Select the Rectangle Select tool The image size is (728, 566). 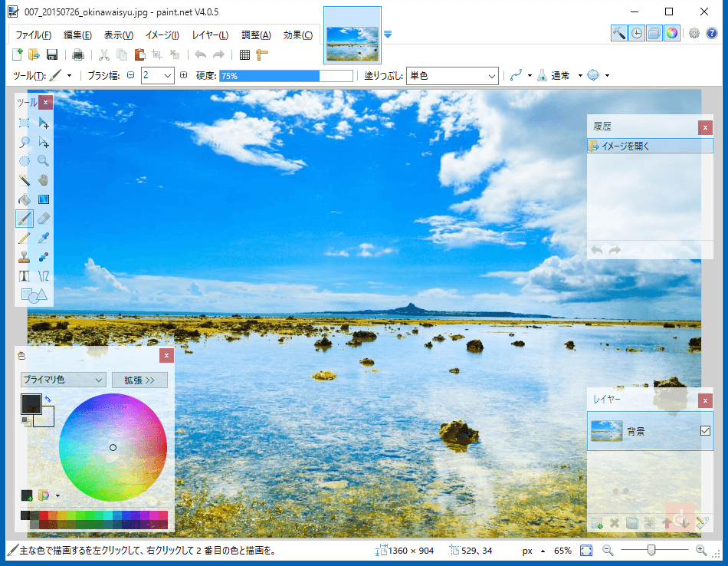(x=25, y=123)
